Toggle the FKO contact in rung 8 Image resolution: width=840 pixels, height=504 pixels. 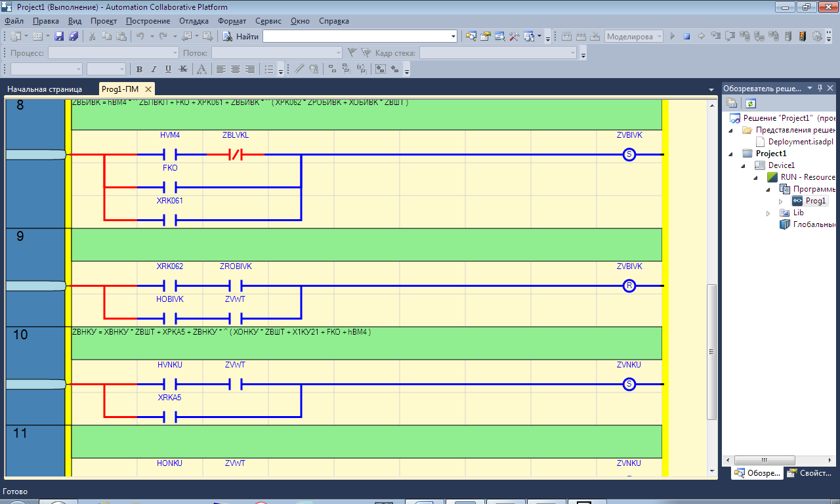(x=170, y=188)
